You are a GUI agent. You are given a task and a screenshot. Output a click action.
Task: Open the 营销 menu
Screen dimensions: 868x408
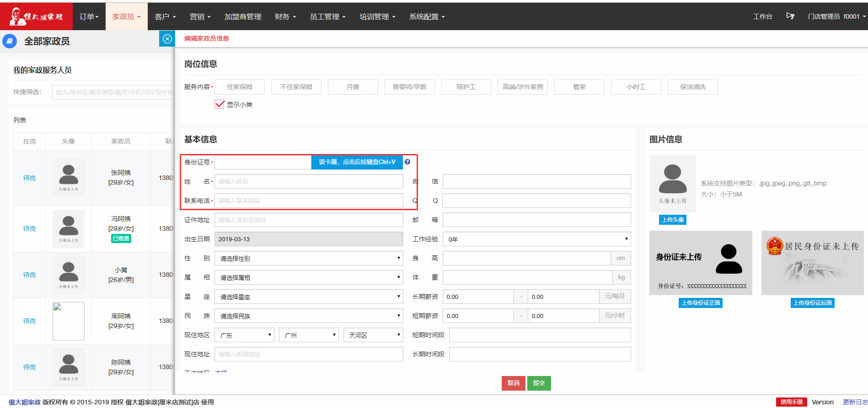point(200,16)
